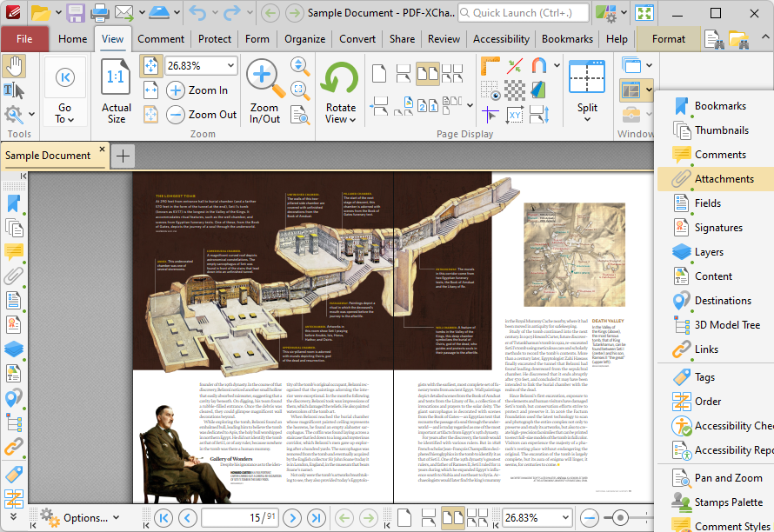Go to first page in bottom bar
The height and width of the screenshot is (532, 774).
pos(163,518)
